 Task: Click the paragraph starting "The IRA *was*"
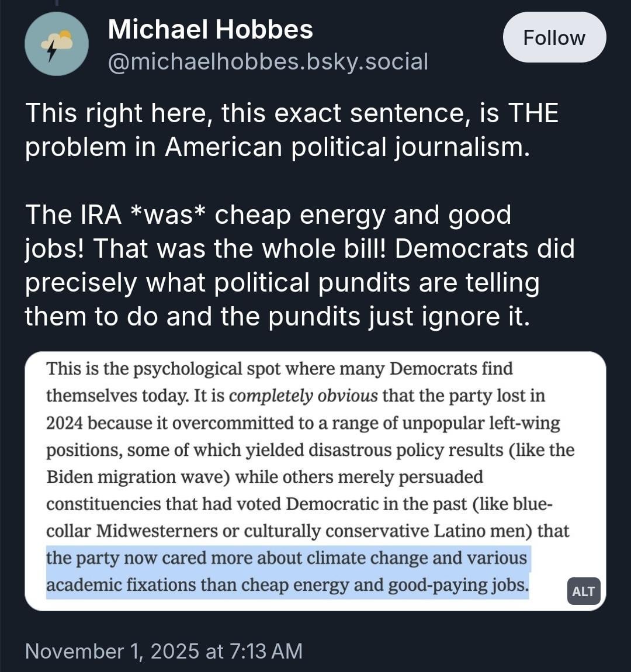[x=299, y=265]
